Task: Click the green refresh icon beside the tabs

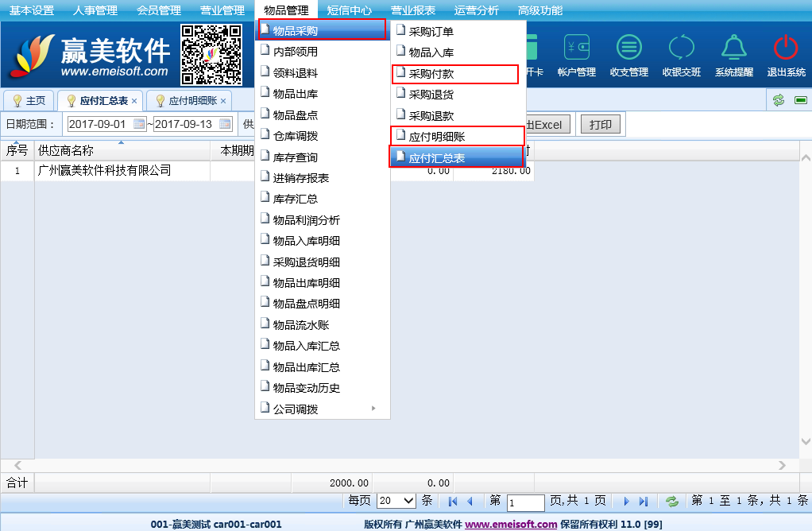Action: click(x=779, y=100)
